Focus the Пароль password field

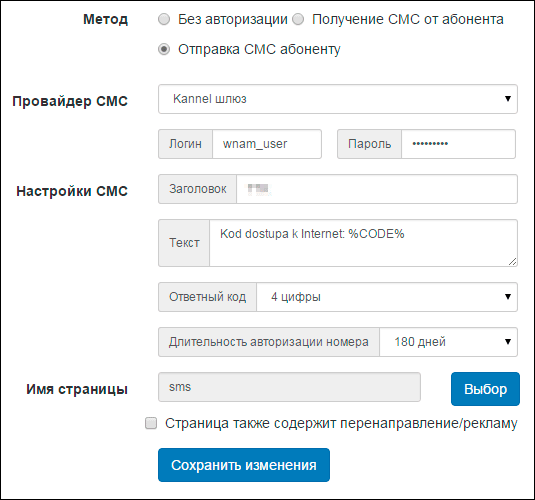click(458, 144)
